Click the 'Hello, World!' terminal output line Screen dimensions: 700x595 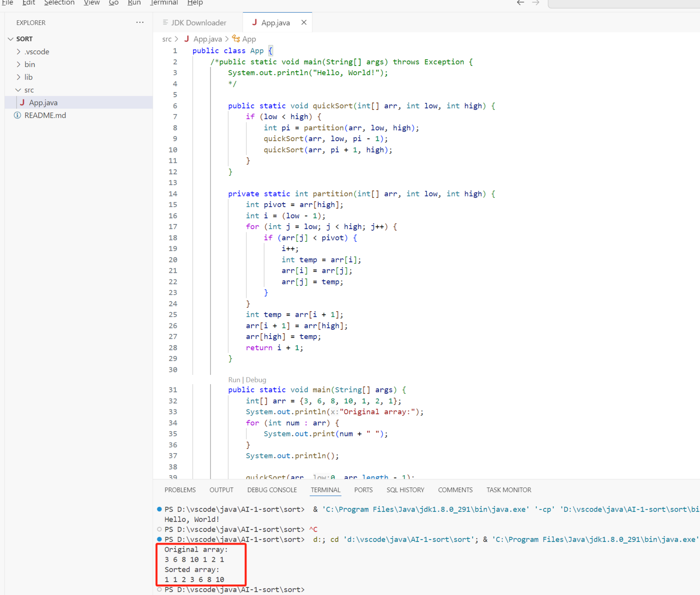(x=192, y=519)
